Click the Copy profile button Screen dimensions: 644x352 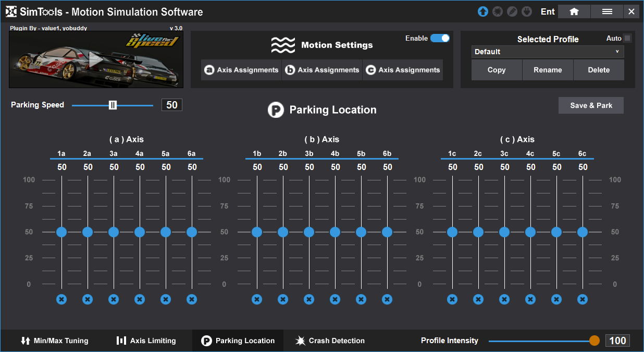click(x=497, y=70)
